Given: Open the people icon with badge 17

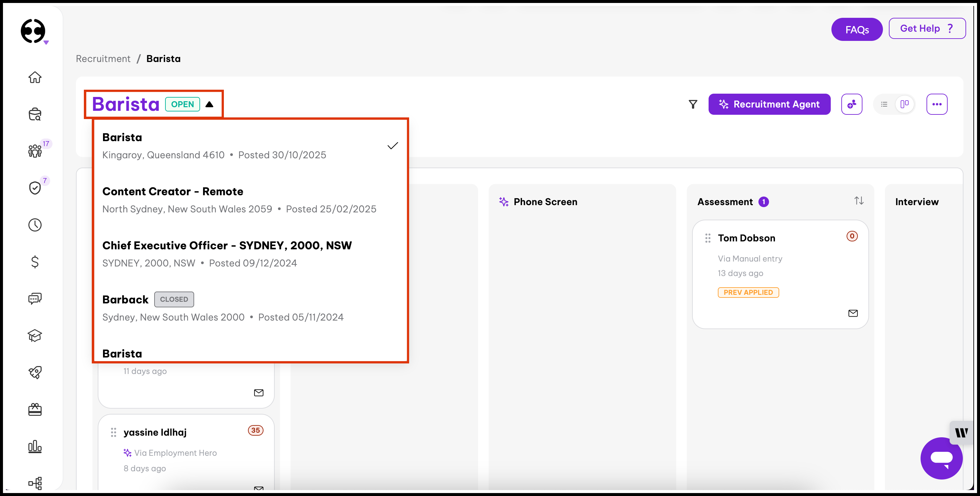Looking at the screenshot, I should point(35,151).
